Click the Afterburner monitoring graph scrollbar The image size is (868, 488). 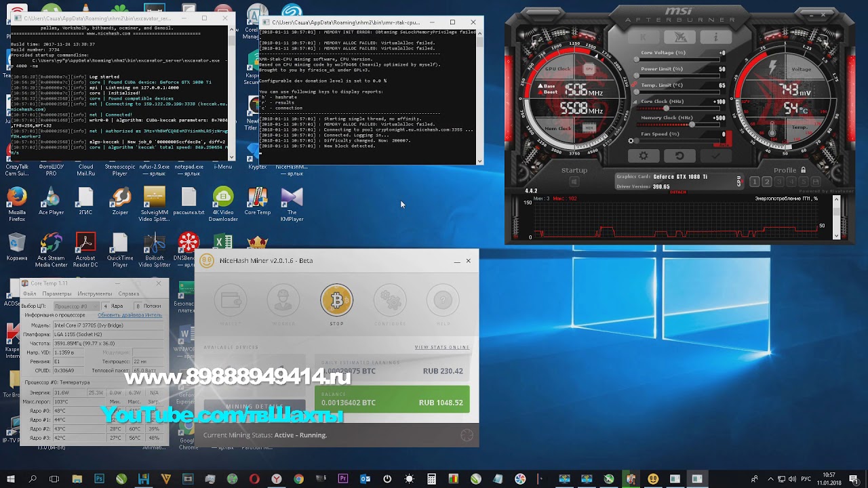[x=836, y=217]
